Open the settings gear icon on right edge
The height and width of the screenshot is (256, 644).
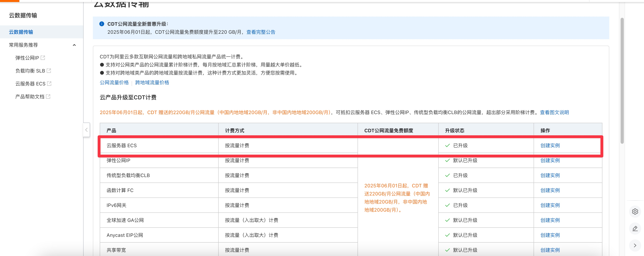(635, 212)
